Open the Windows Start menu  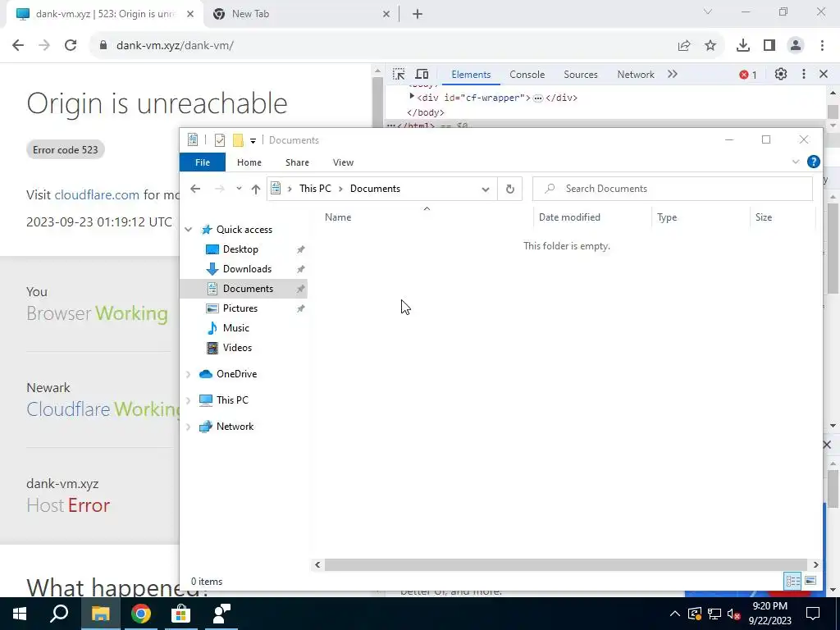(20, 614)
